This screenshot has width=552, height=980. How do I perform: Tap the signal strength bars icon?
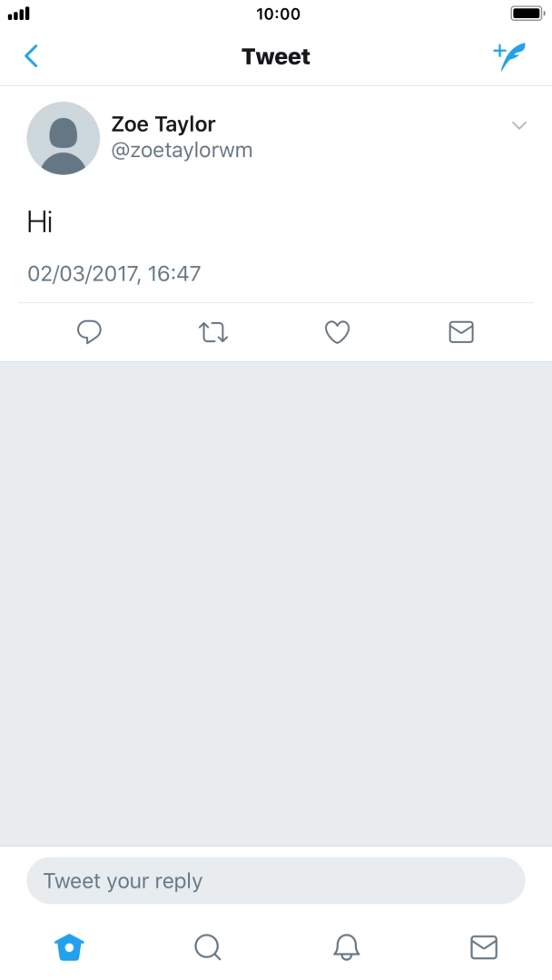(x=19, y=14)
